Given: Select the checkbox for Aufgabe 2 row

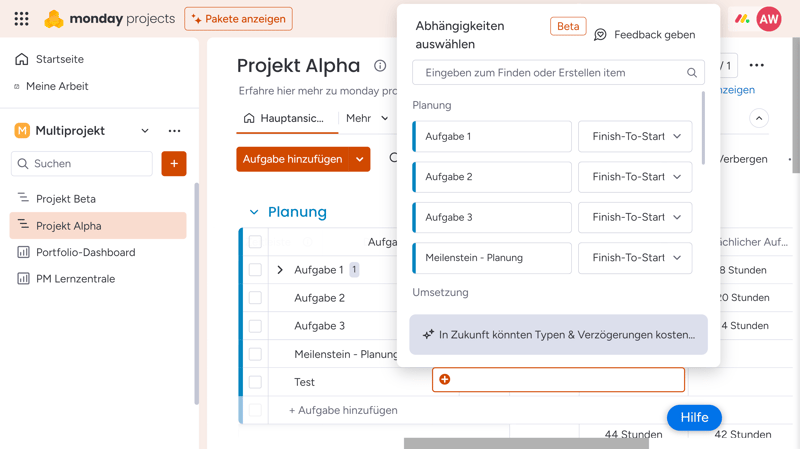Looking at the screenshot, I should tap(255, 298).
